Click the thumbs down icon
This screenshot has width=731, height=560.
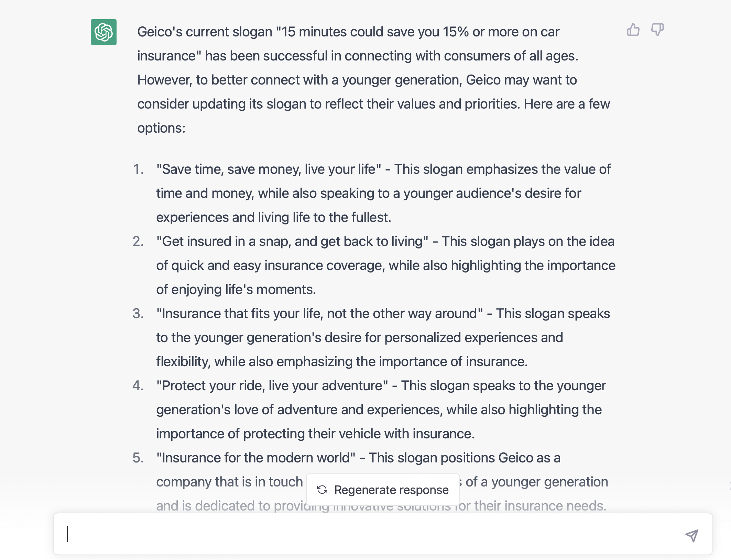(657, 30)
